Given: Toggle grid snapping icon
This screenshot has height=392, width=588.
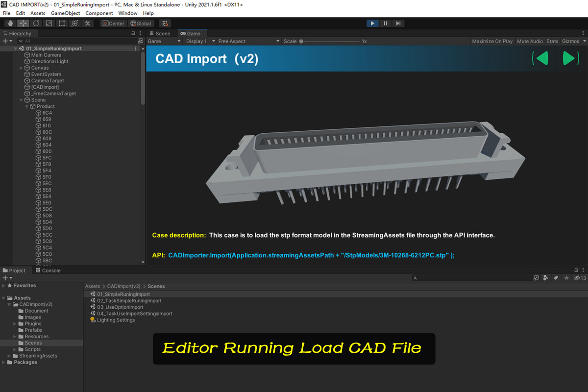Looking at the screenshot, I should click(165, 23).
